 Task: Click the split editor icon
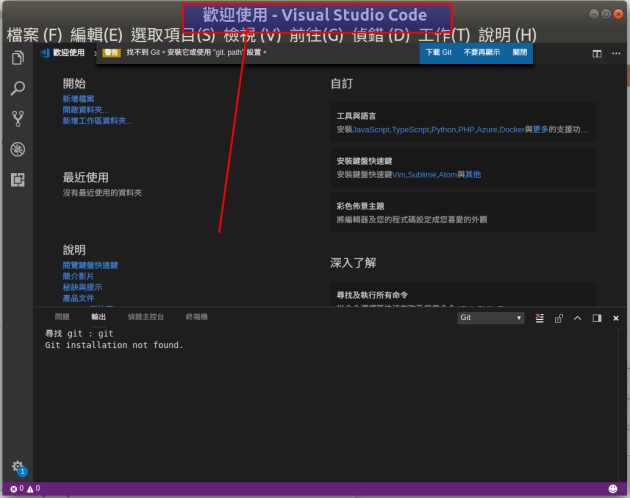[x=597, y=53]
